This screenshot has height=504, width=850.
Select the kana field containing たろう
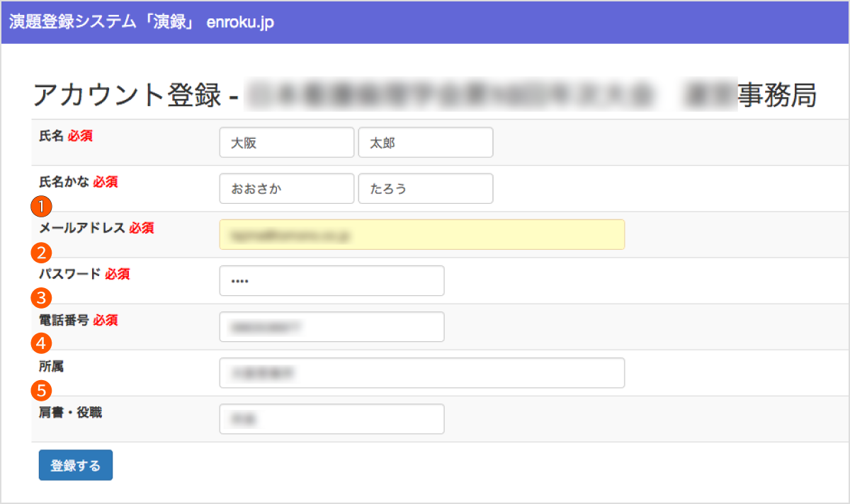(426, 189)
